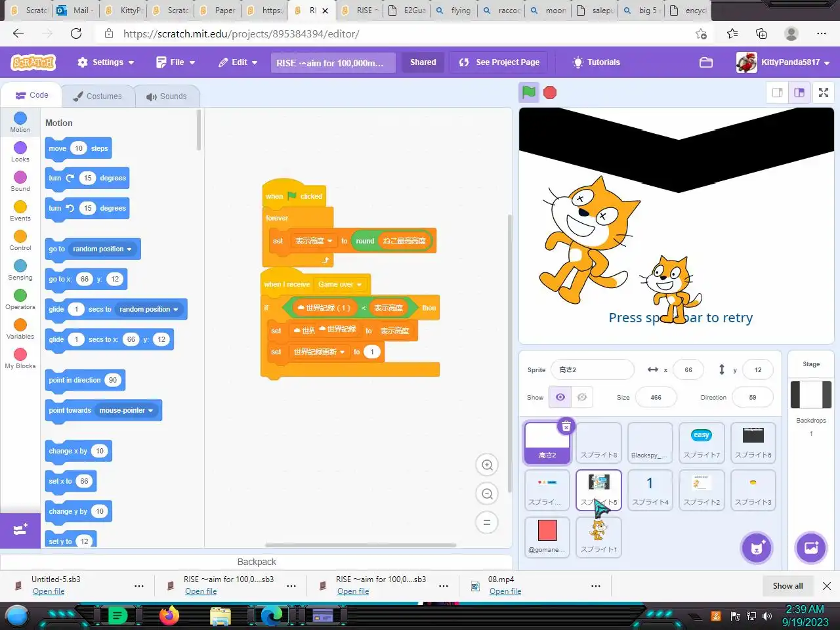The width and height of the screenshot is (840, 630).
Task: Select the Variables block category
Action: click(x=20, y=329)
